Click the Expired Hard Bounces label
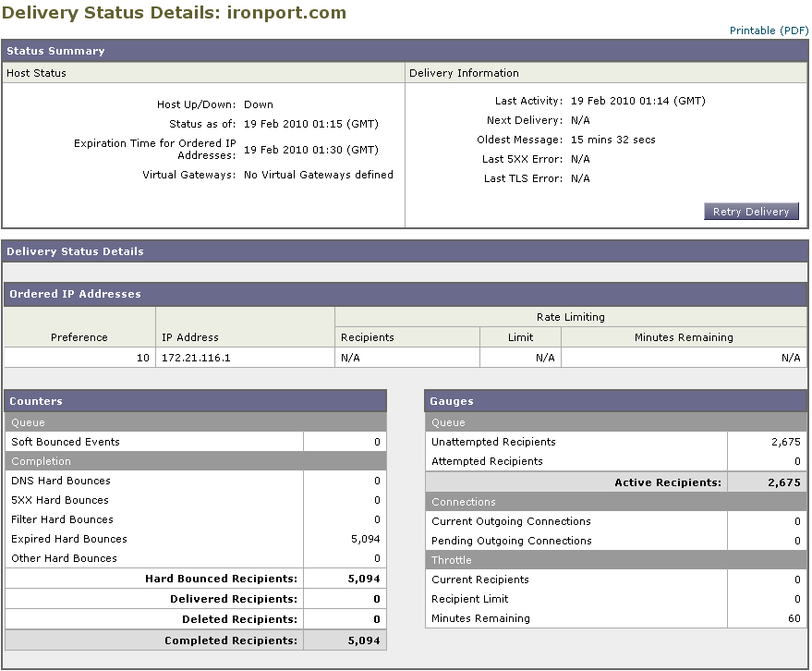 tap(69, 539)
